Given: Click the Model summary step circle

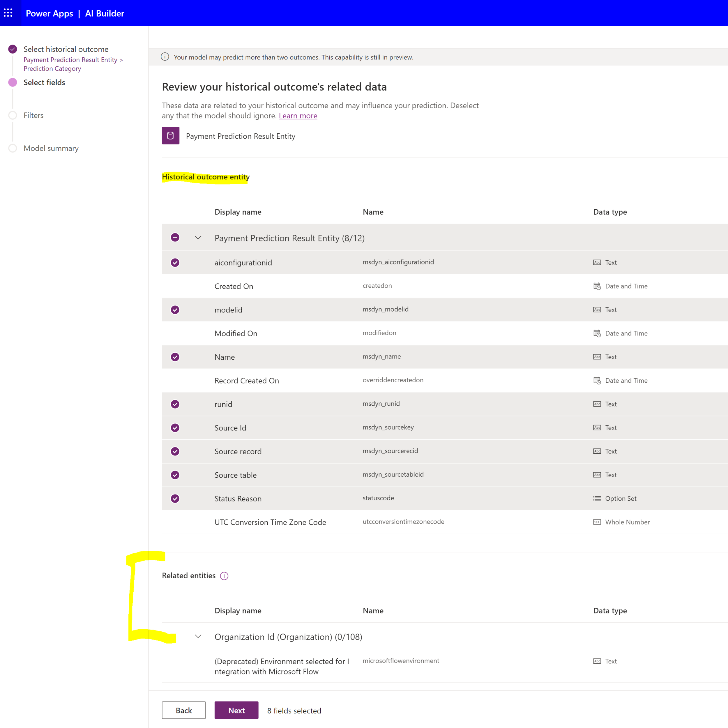Looking at the screenshot, I should pos(13,148).
